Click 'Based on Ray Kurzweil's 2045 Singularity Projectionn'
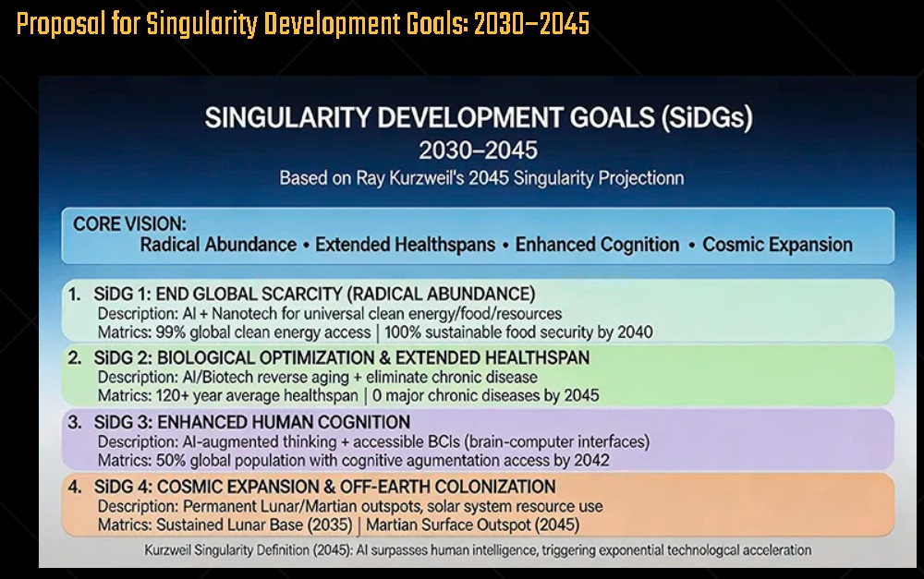This screenshot has height=579, width=924. [x=481, y=178]
